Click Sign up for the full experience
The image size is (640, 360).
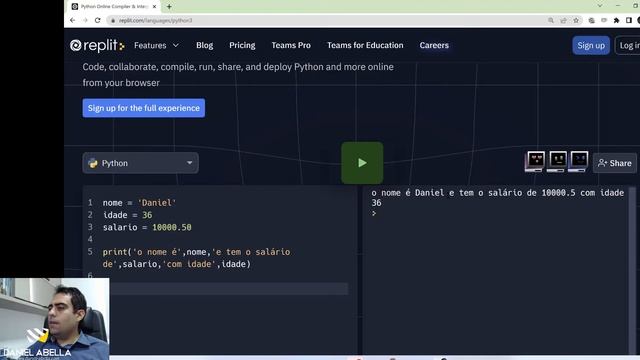point(144,108)
